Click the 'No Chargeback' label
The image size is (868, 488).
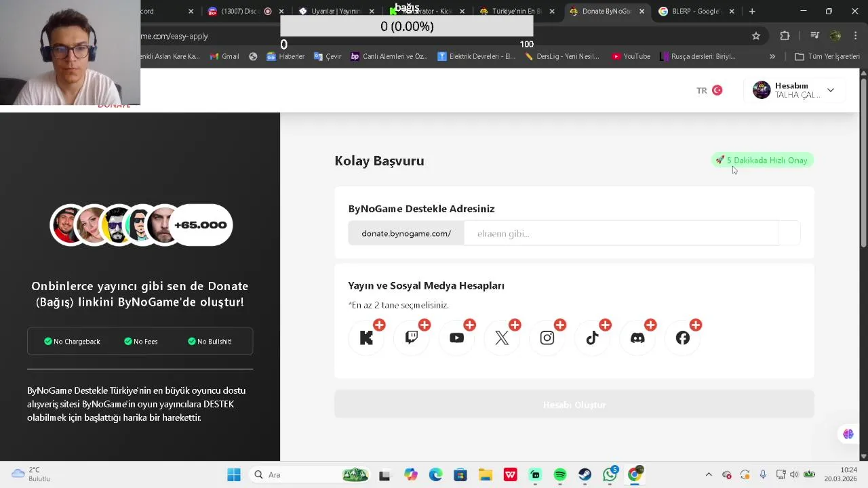tap(72, 342)
